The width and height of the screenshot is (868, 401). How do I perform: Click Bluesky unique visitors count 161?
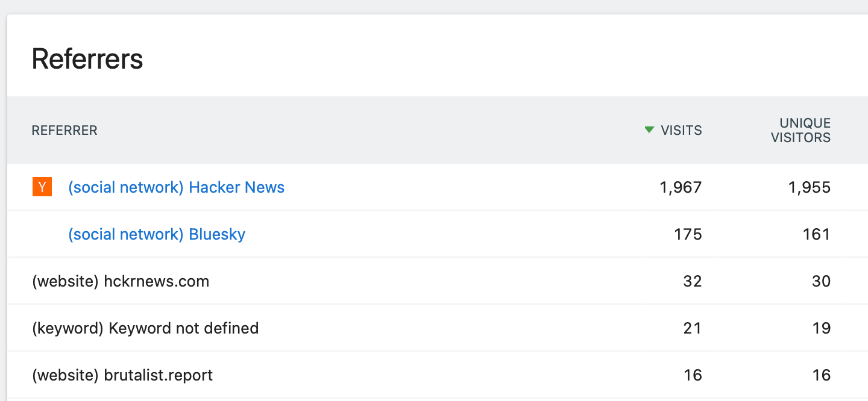point(816,234)
